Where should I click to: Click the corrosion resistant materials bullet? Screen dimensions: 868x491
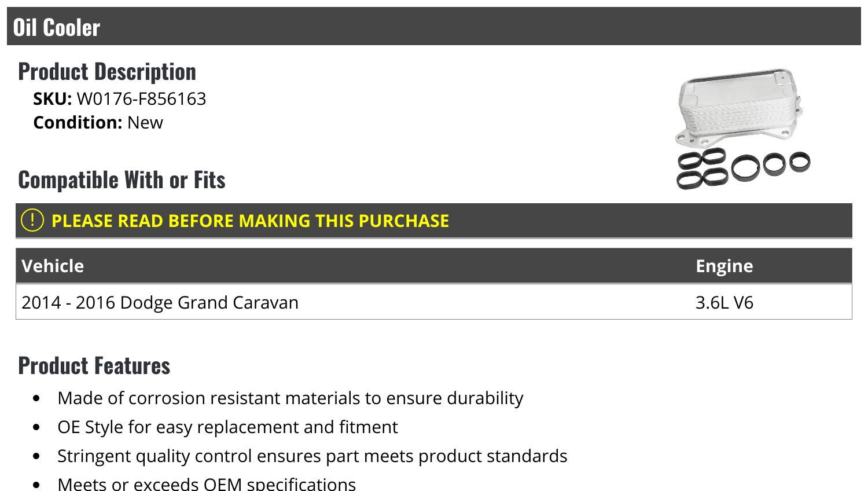290,398
